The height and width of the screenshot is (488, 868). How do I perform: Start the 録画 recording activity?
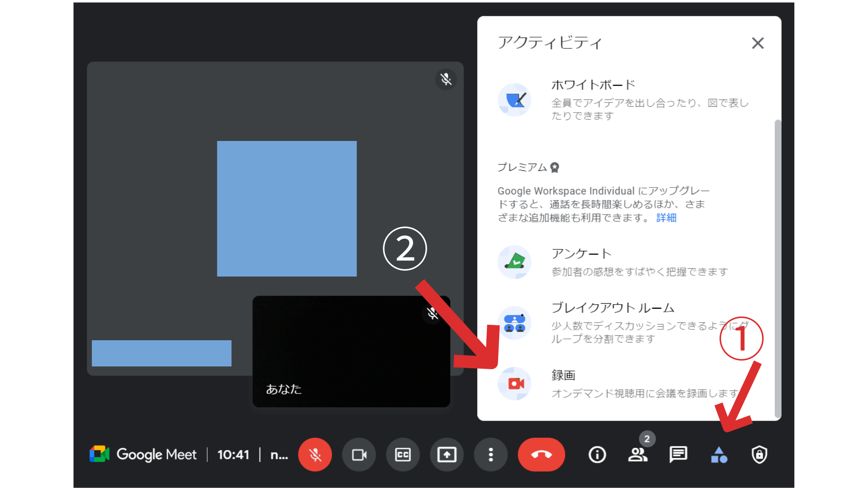click(x=564, y=375)
